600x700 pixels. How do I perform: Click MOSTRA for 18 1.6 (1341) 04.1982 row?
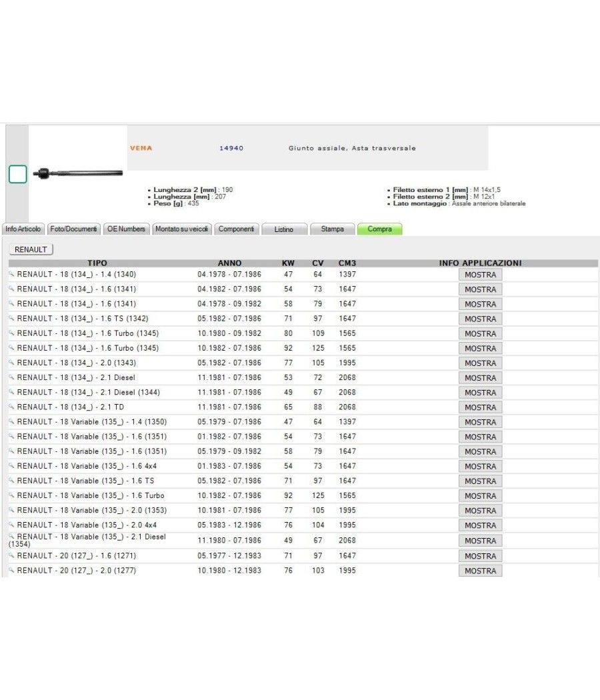point(481,289)
